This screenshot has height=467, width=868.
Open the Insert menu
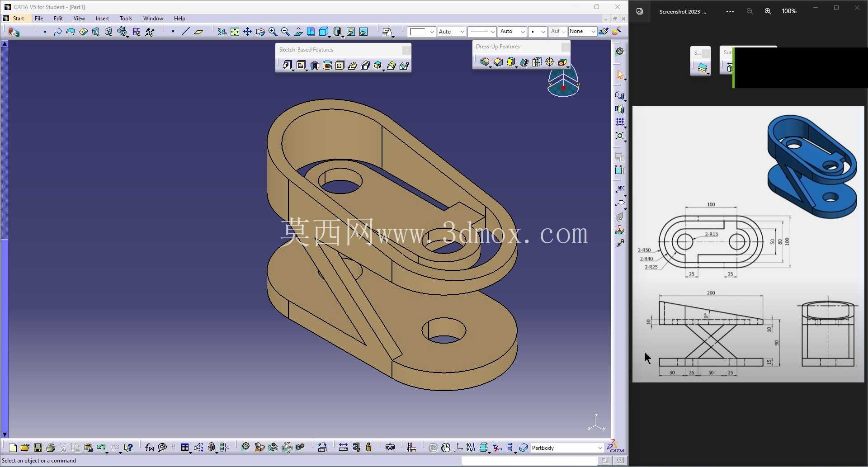point(102,19)
